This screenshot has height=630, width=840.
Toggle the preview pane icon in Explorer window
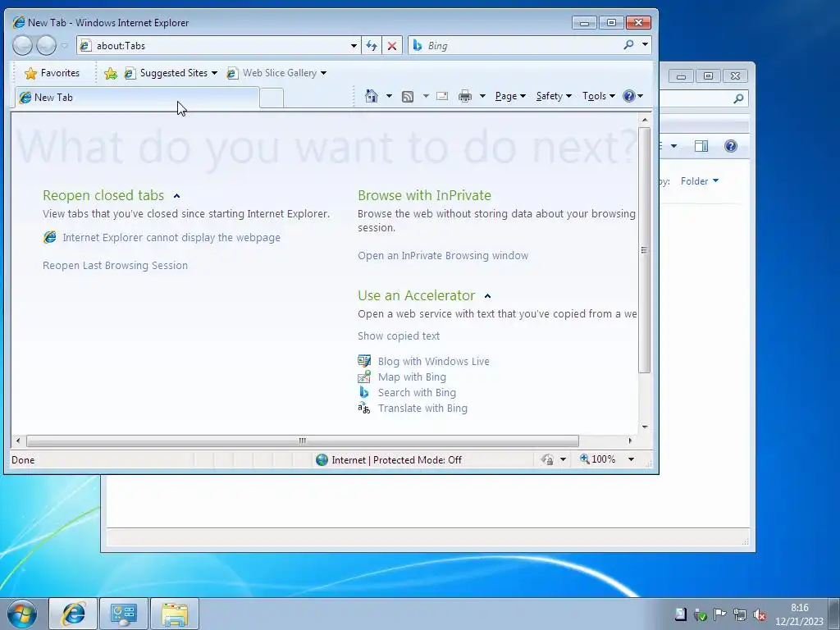coord(701,146)
